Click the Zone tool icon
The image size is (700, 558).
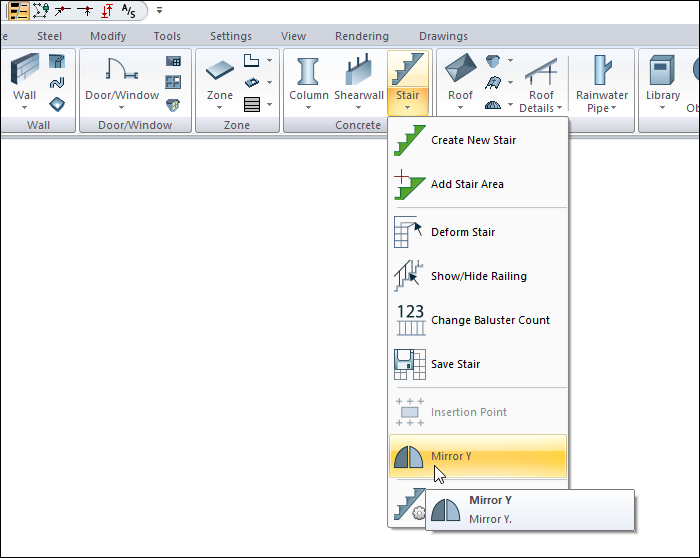click(x=220, y=72)
